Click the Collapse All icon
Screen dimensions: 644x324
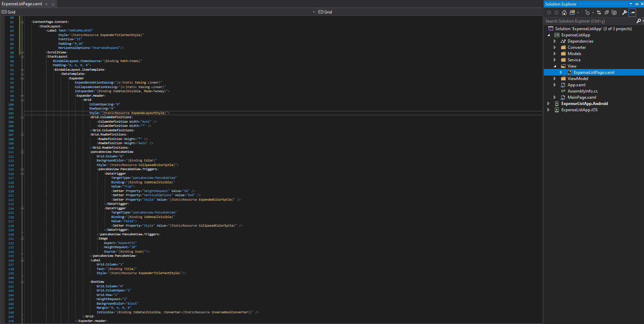pyautogui.click(x=607, y=12)
